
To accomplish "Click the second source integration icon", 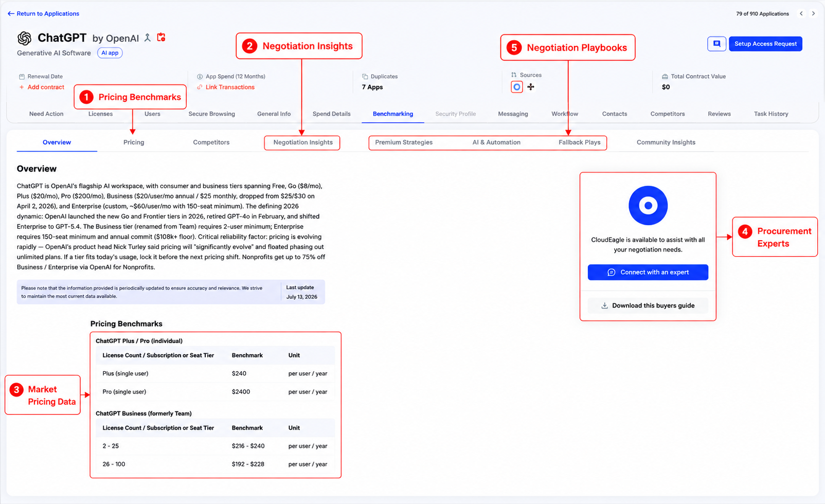I will tap(531, 87).
